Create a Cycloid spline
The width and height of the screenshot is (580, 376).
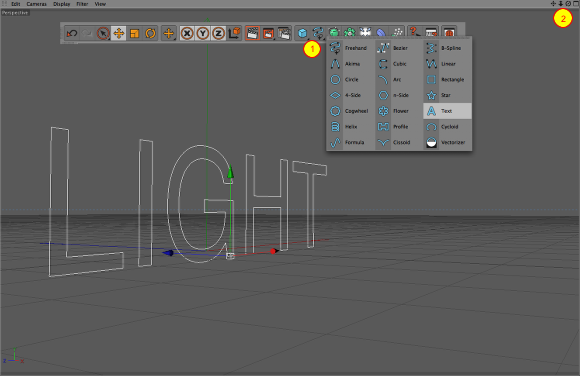pos(447,127)
